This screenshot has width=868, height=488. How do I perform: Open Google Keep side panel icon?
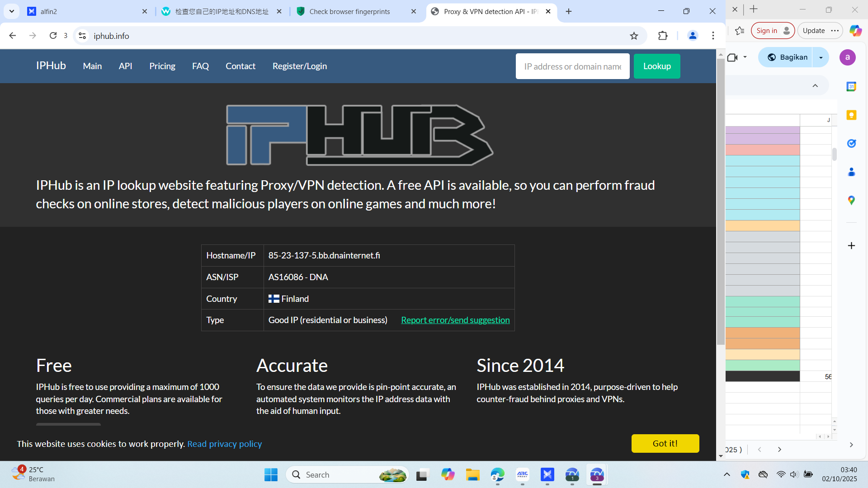[x=851, y=115]
